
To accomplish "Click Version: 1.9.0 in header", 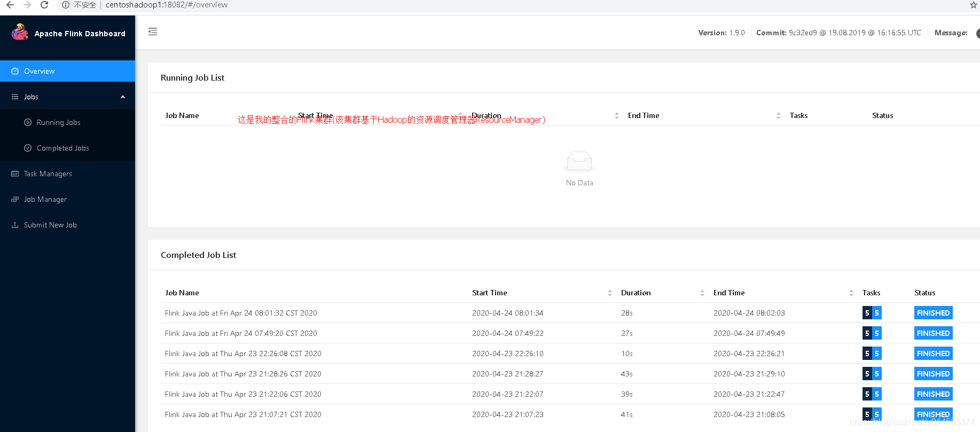I will (722, 33).
